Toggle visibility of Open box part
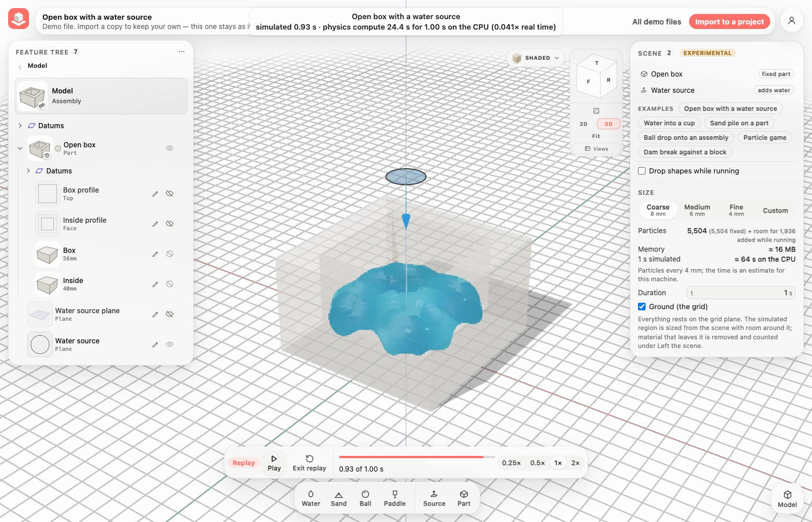Viewport: 812px width, 522px height. tap(170, 148)
